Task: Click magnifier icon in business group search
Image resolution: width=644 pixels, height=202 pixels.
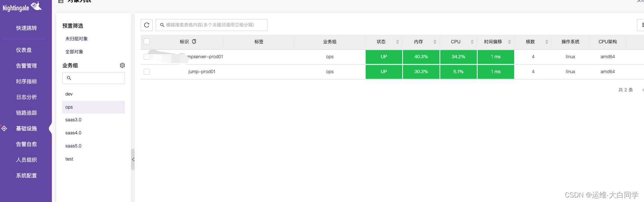Action: (x=69, y=78)
